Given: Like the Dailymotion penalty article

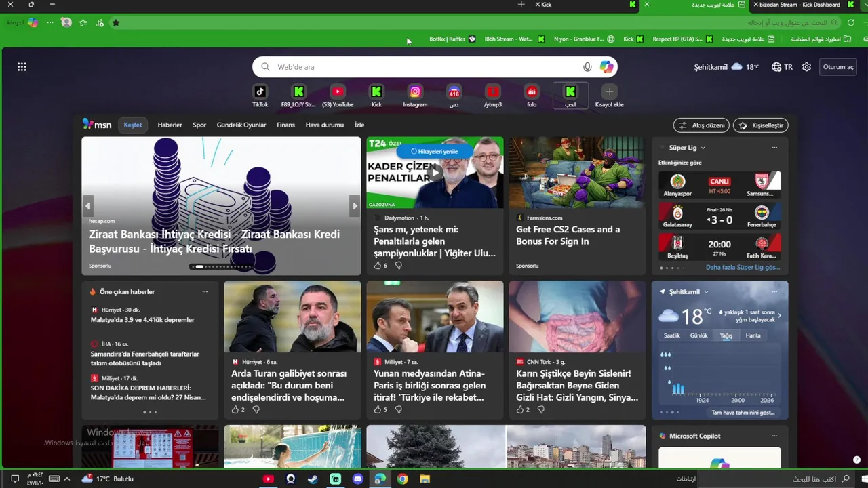Looking at the screenshot, I should pos(378,266).
